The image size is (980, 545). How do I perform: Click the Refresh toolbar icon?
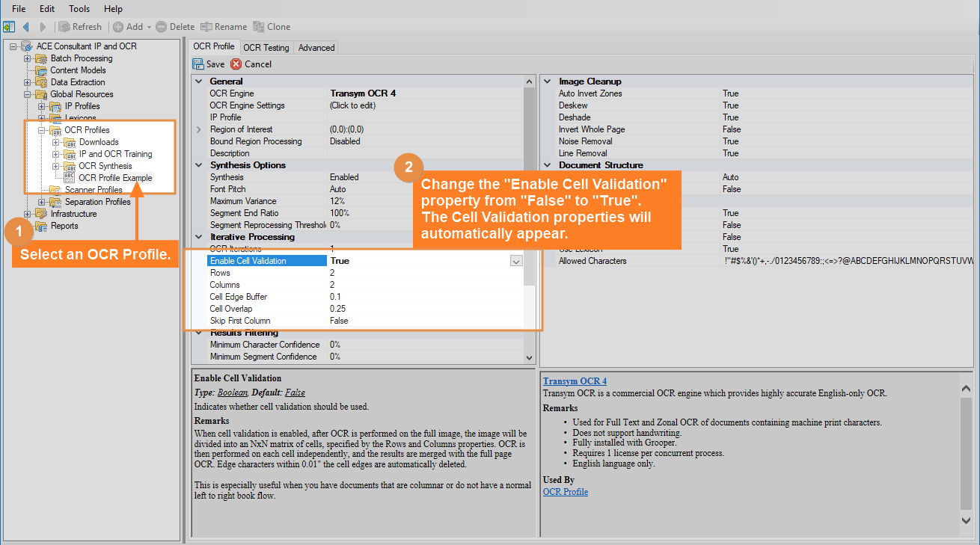[65, 27]
